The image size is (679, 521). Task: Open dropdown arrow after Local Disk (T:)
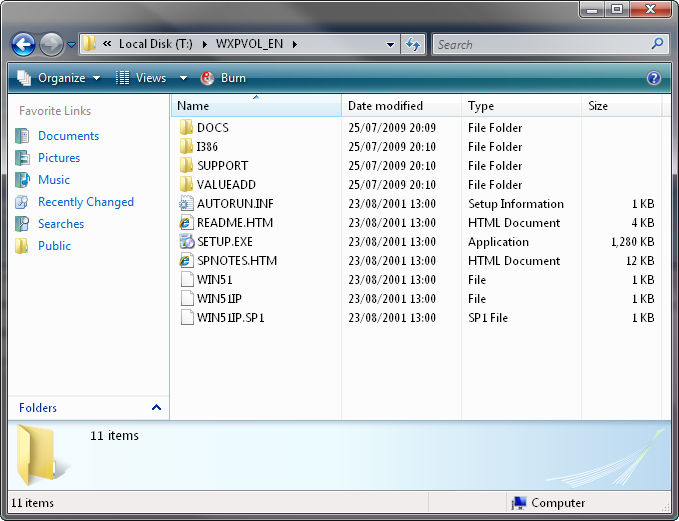[x=205, y=44]
